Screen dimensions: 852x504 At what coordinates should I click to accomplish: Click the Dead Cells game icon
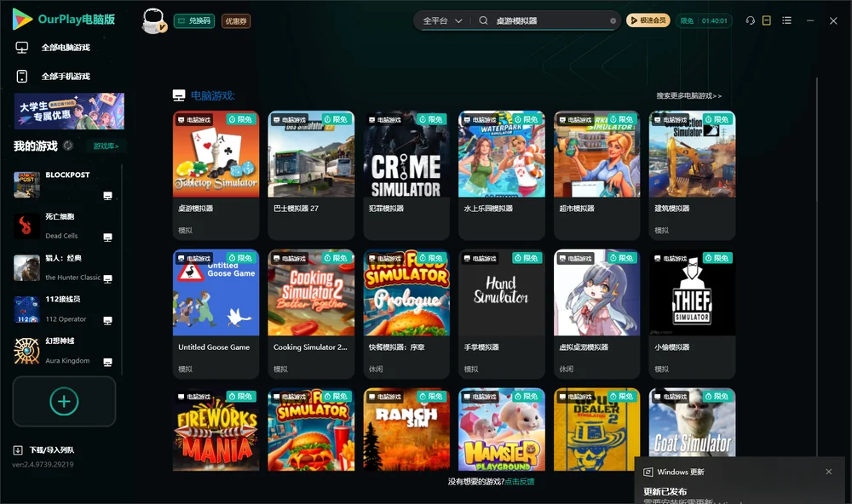coord(26,226)
